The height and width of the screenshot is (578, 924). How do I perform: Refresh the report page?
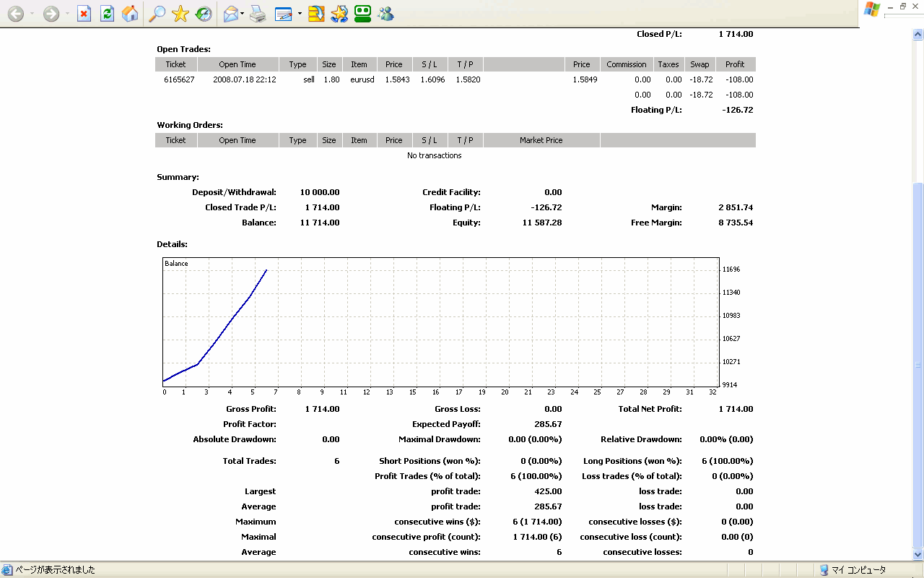tap(107, 14)
